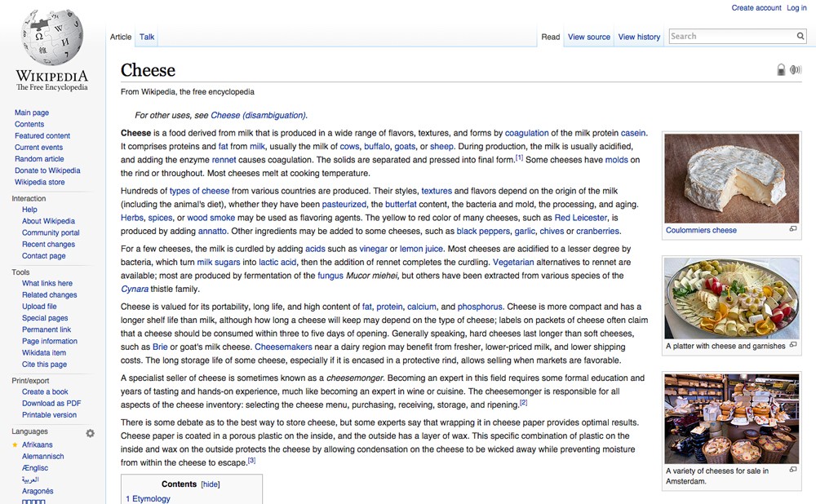Hide the Contents table using hide link
This screenshot has width=816, height=504.
tap(211, 484)
